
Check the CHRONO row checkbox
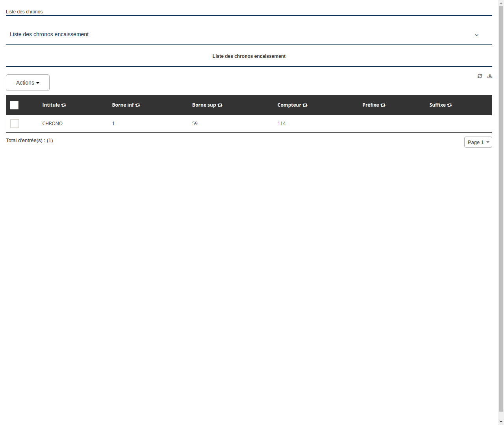(x=14, y=124)
